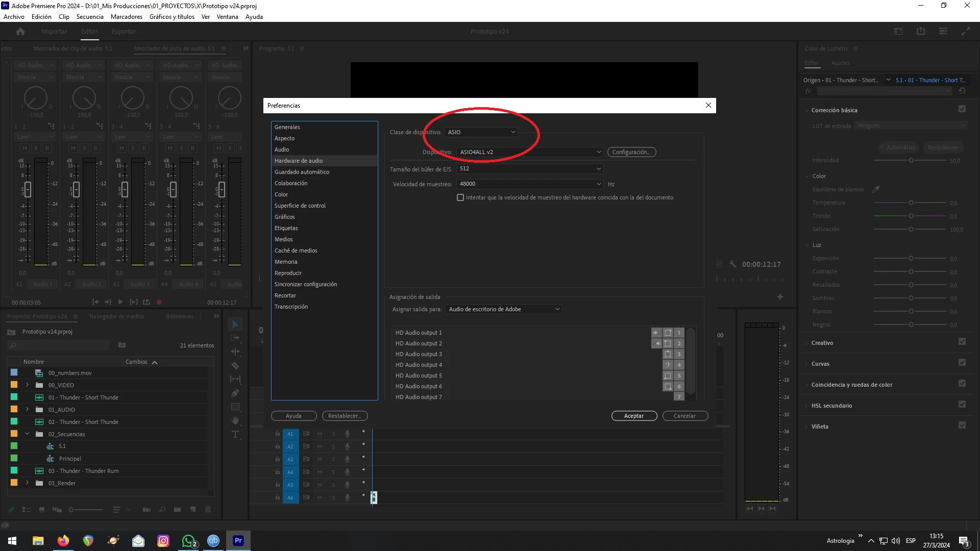Click the Configuración... button
This screenshot has height=551, width=980.
click(x=631, y=152)
